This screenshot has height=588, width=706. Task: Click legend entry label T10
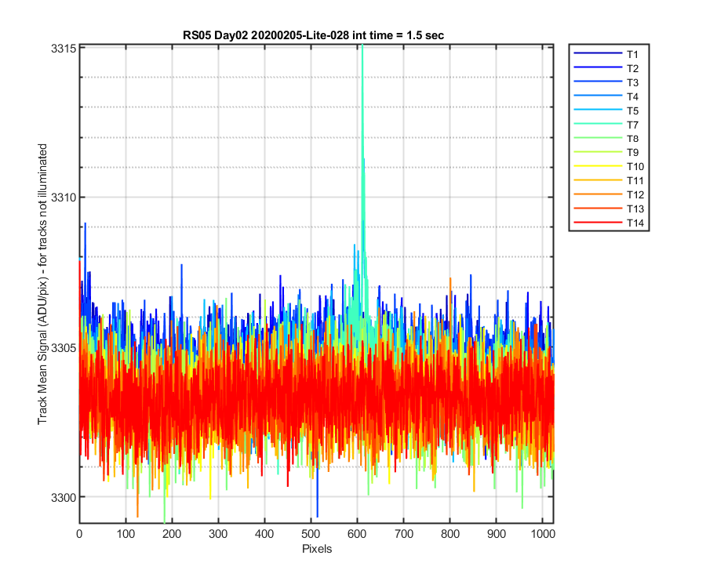click(635, 166)
